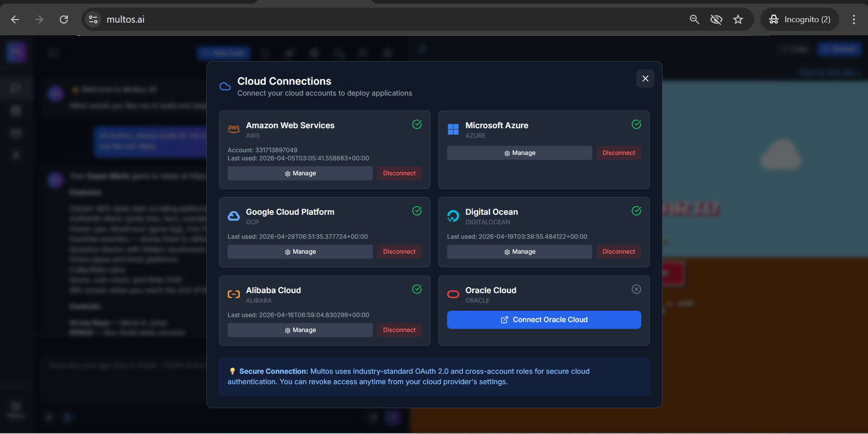Disconnect Amazon Web Services
Screen dimensions: 868x434
(x=399, y=174)
